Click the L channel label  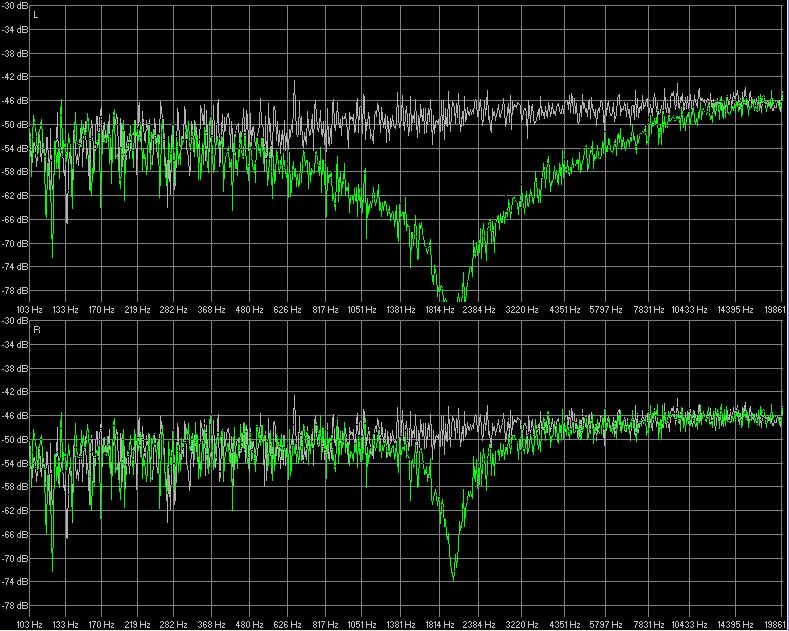click(36, 16)
